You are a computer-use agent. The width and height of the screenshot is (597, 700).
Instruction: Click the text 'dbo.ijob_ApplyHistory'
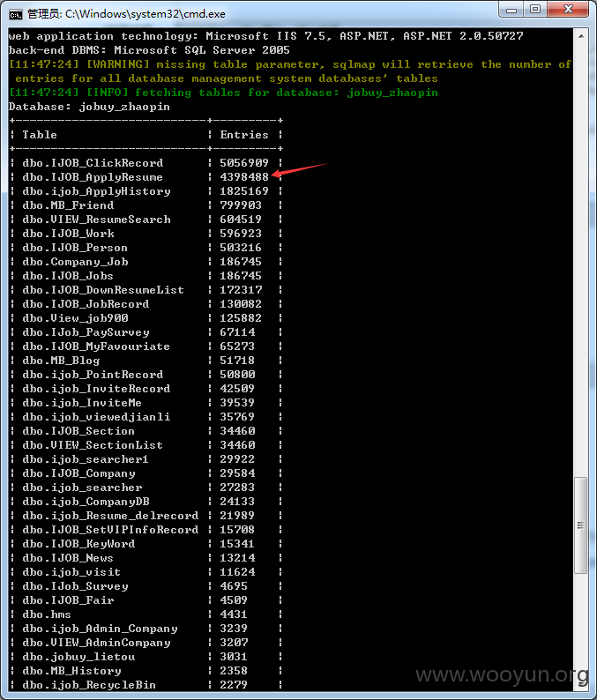tap(96, 191)
